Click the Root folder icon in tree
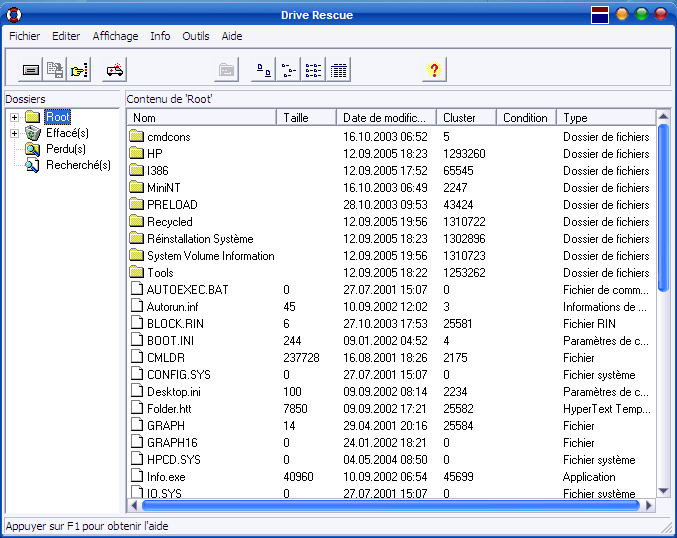The image size is (677, 538). click(x=33, y=117)
